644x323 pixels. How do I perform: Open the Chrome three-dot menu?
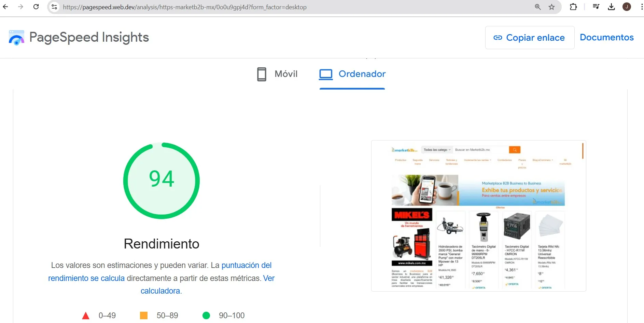coord(640,7)
